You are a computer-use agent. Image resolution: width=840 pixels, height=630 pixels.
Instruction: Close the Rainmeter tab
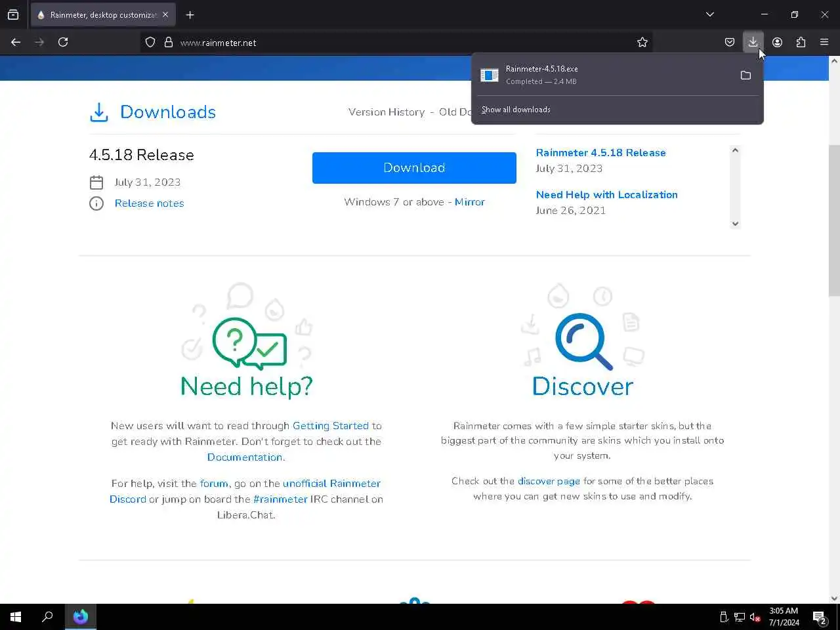[165, 14]
